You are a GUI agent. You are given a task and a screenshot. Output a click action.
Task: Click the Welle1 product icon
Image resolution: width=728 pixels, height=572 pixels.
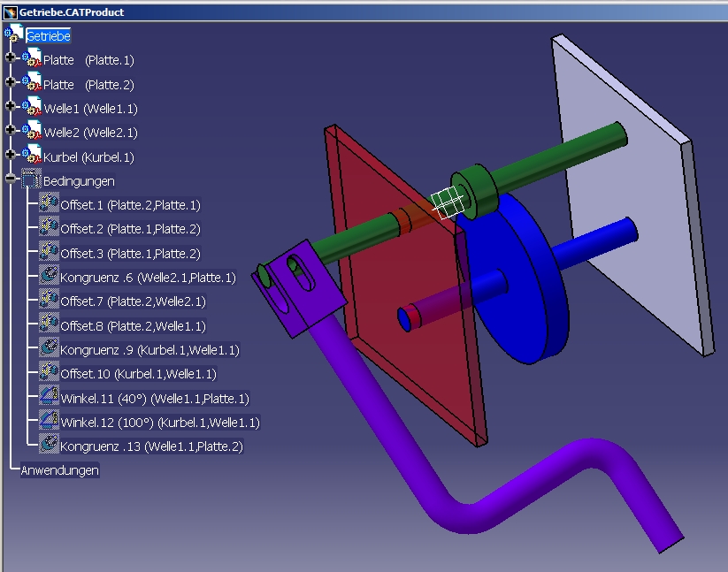(32, 106)
